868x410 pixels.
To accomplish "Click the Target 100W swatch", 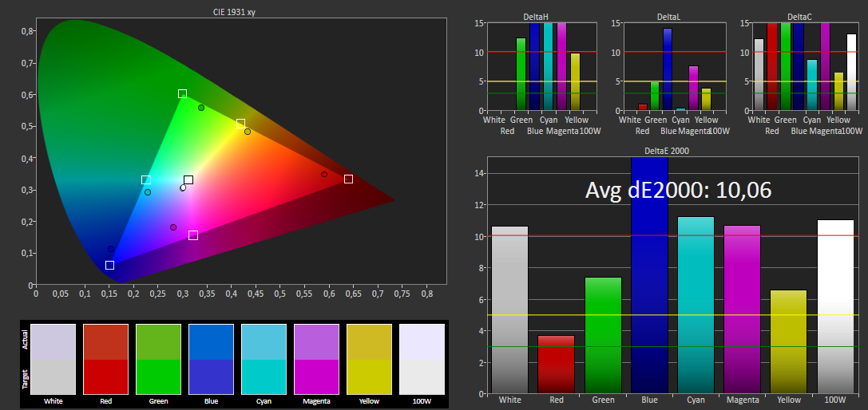I will click(x=422, y=377).
